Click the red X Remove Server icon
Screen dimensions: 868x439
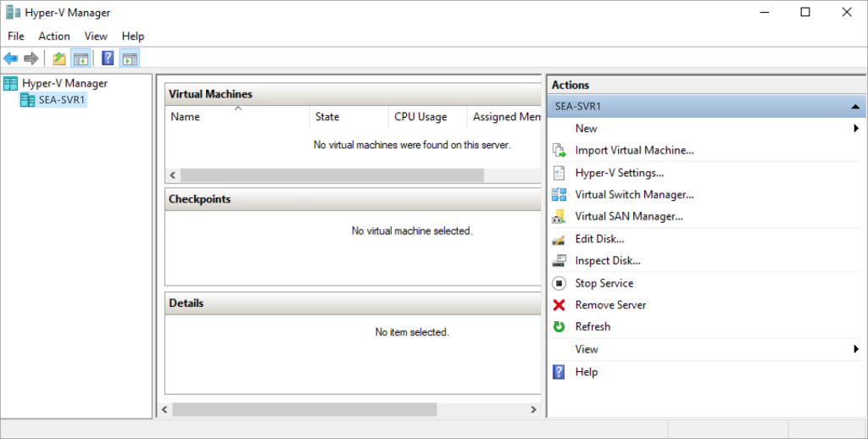coord(559,305)
